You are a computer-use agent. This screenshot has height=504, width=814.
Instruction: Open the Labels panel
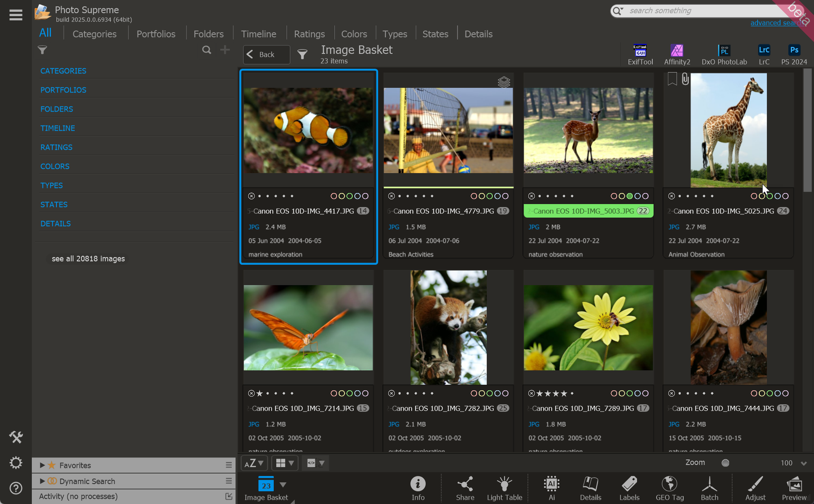click(x=629, y=488)
